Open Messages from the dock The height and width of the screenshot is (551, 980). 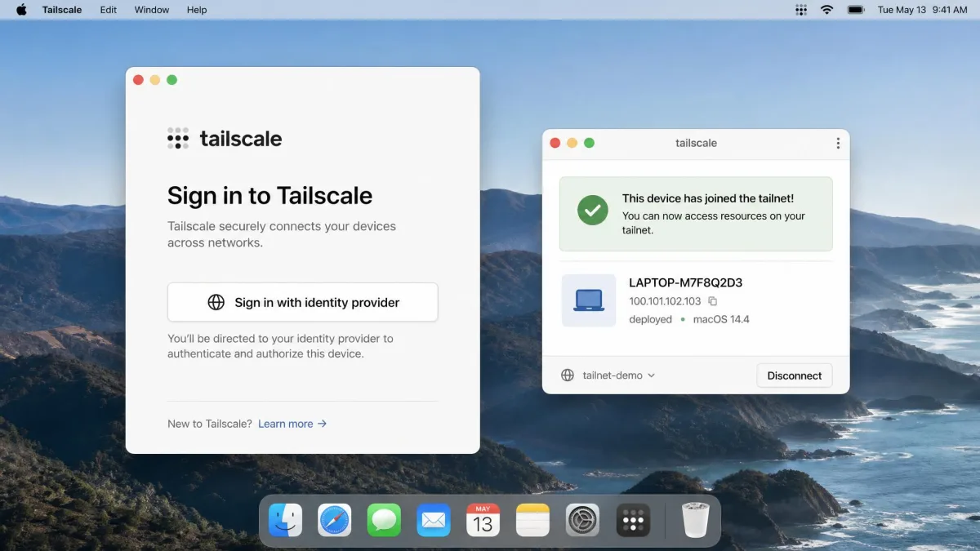click(x=384, y=520)
